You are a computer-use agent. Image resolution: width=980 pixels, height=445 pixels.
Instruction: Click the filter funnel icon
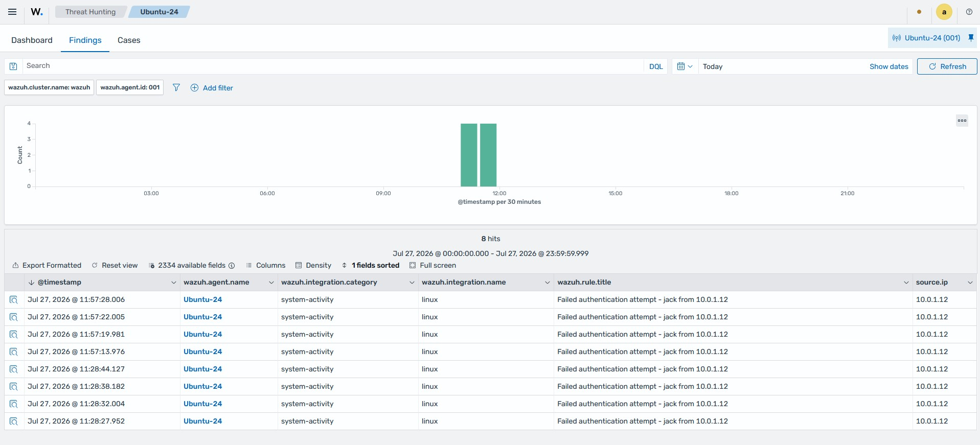pyautogui.click(x=176, y=88)
